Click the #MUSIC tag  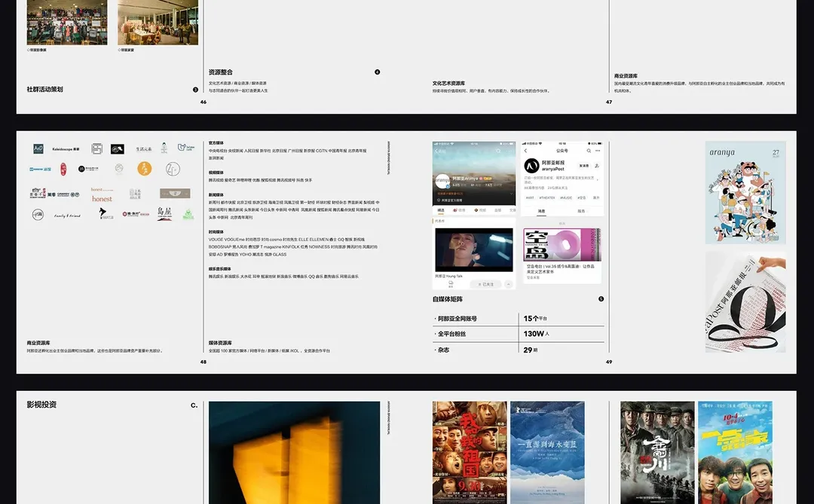point(566,198)
